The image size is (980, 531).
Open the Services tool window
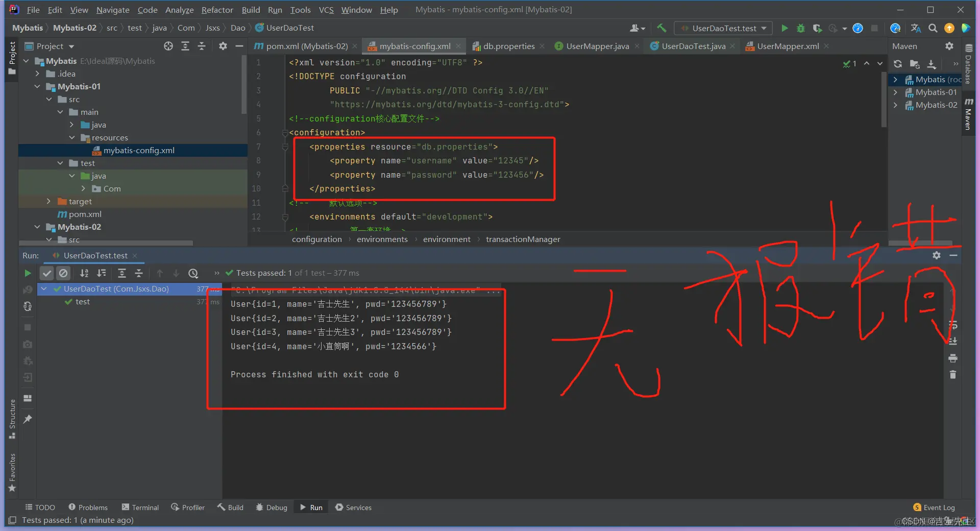(x=353, y=507)
